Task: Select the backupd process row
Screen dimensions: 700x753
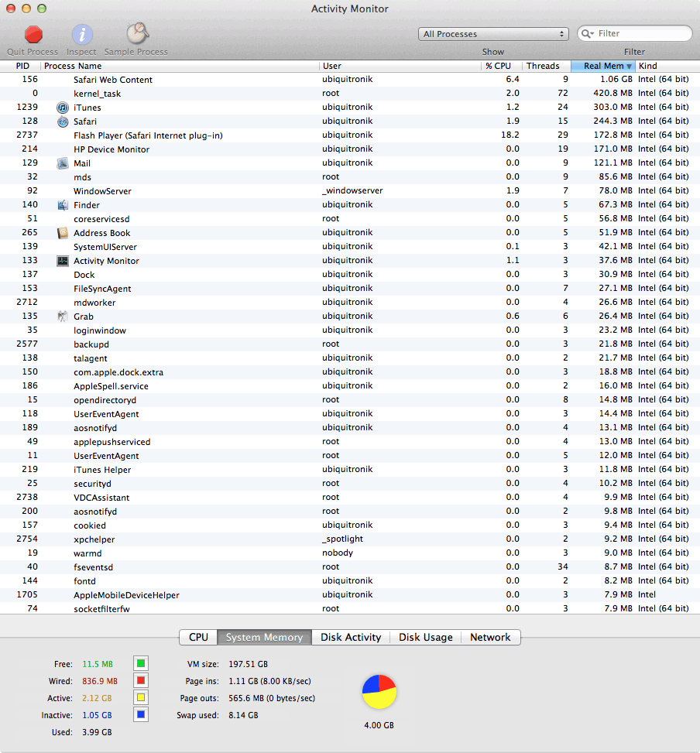Action: click(350, 344)
